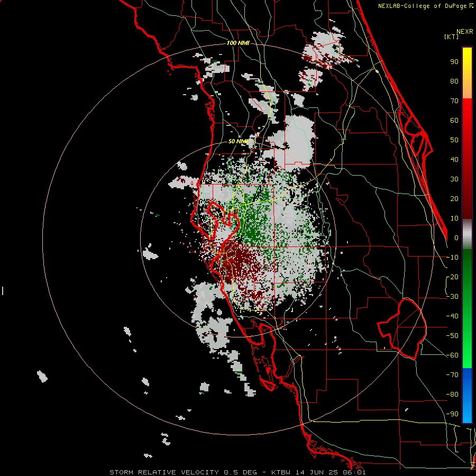The width and height of the screenshot is (476, 476).
Task: Pick the gray zero-velocity color bar segment
Action: tap(467, 234)
